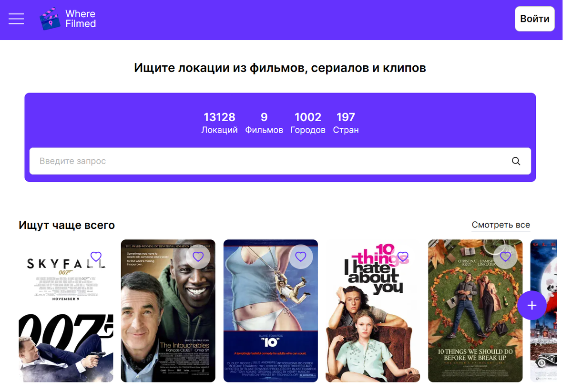Image resolution: width=572 pixels, height=392 pixels.
Task: Click the 9 Фильмов statistic
Action: click(x=264, y=123)
